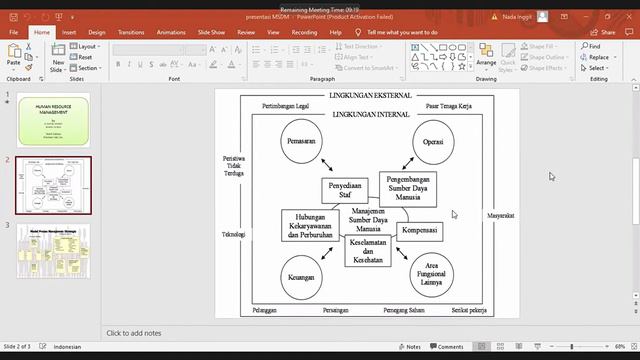640x360 pixels.
Task: Select slide 1 thumbnail
Action: click(53, 121)
